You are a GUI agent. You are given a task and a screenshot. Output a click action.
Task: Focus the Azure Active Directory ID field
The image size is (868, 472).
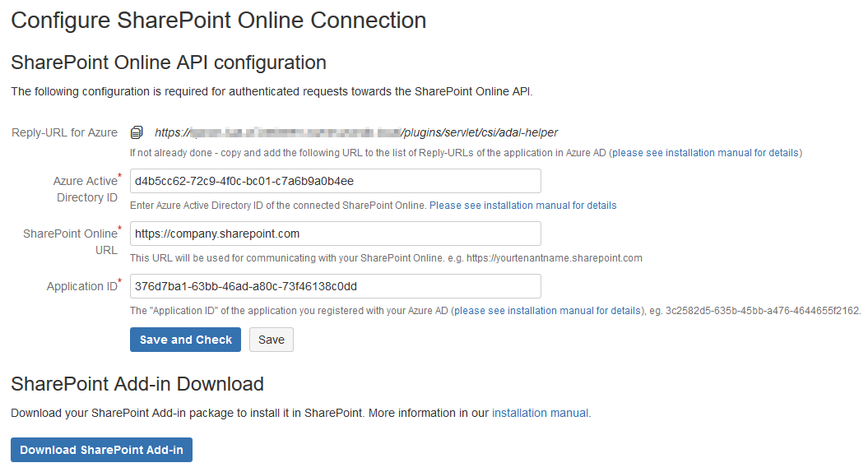coord(335,181)
